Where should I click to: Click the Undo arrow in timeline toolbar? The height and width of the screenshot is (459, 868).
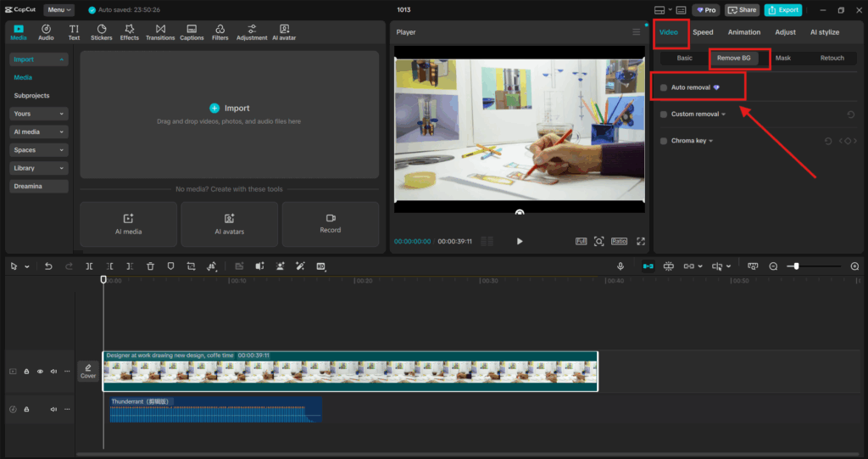point(48,266)
